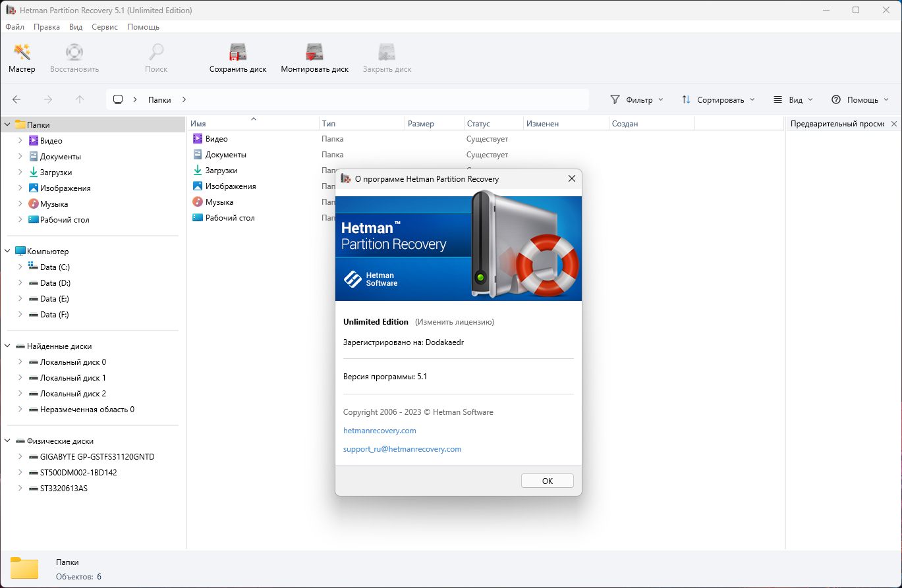Screen dimensions: 902x588
Task: Select Видео folder icon in file list
Action: (198, 139)
